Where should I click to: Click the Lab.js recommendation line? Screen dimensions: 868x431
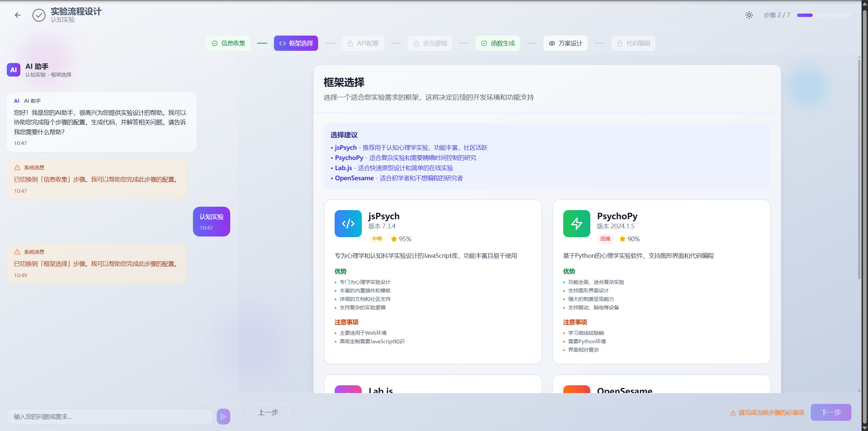click(392, 168)
